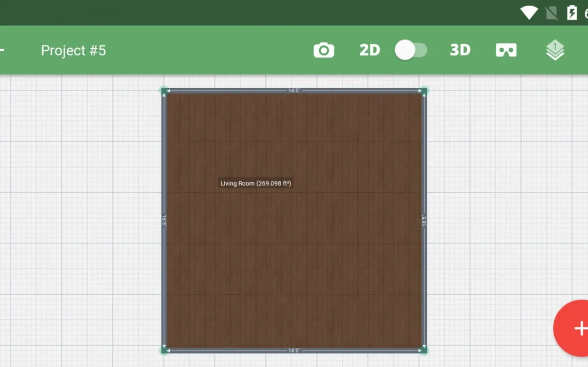
Task: Open the VR headset view mode
Action: pos(506,50)
